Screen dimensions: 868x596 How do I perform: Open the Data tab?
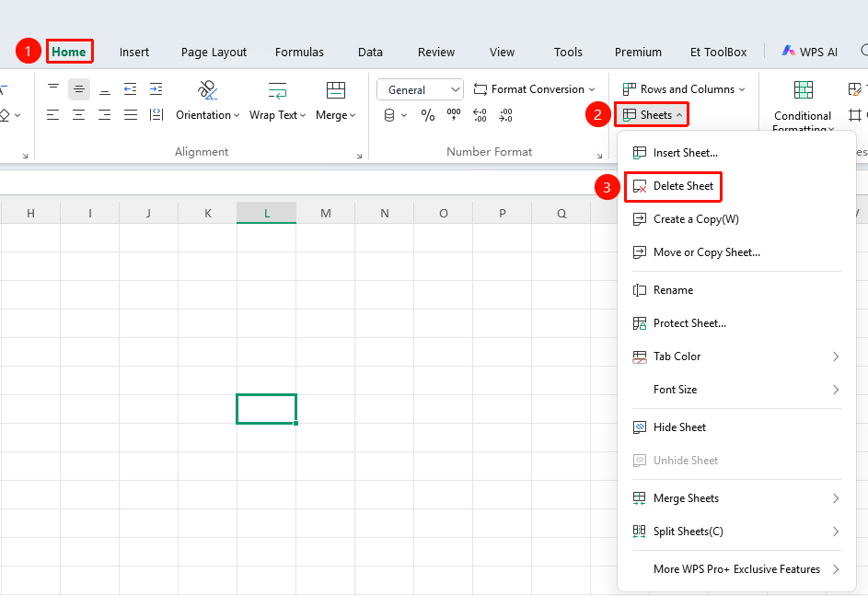[370, 53]
